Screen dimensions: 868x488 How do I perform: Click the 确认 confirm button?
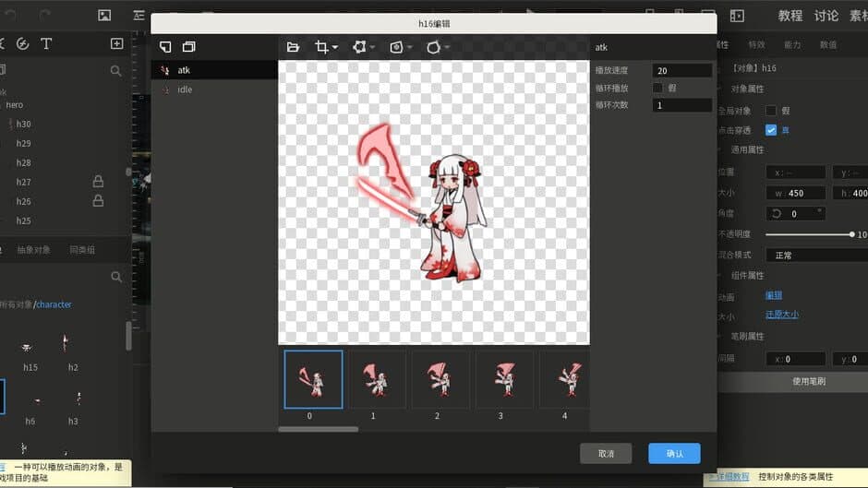674,454
